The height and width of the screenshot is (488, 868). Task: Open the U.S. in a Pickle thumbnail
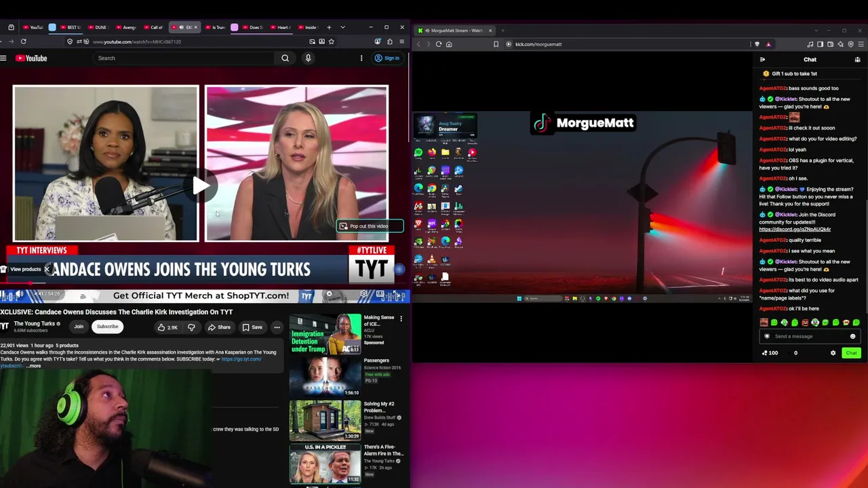coord(325,464)
